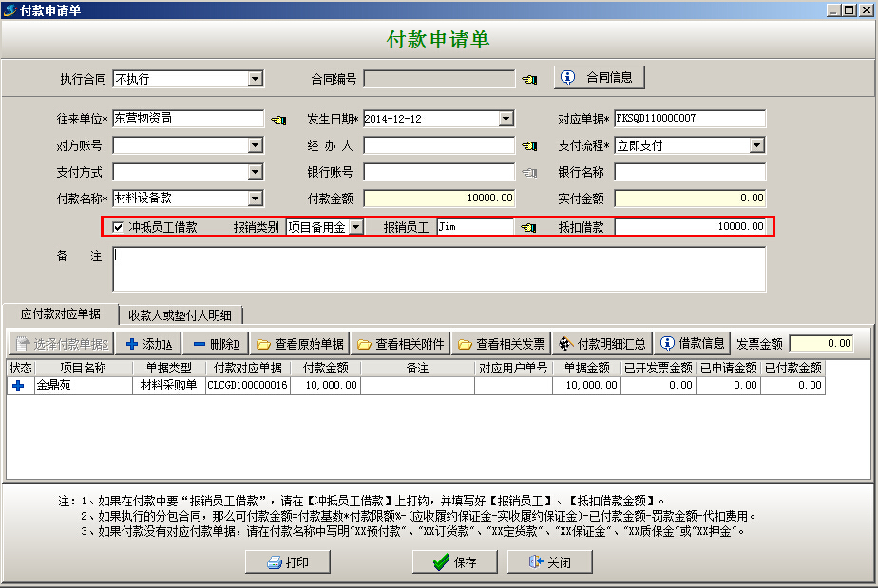Click the hand lookup icon beside 报销员工

(x=529, y=227)
